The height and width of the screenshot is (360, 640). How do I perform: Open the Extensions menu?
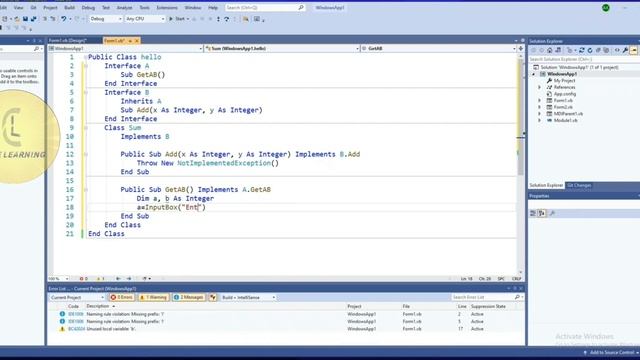167,7
